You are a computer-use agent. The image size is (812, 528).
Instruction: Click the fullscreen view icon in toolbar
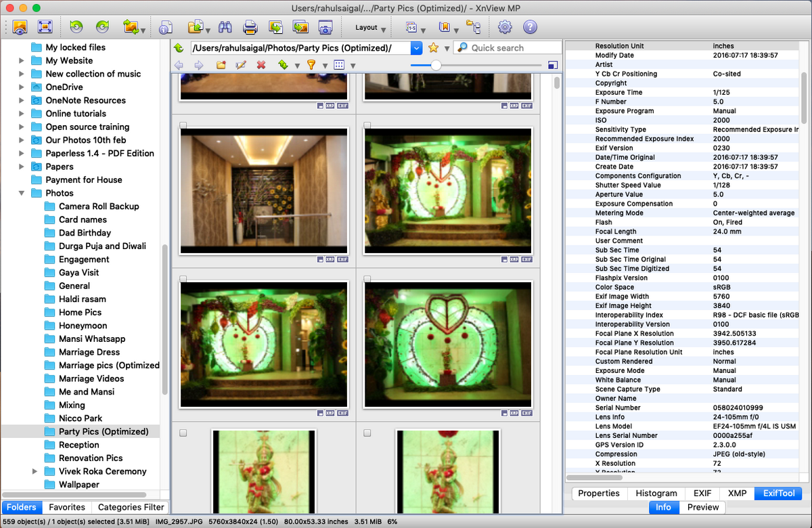[45, 27]
